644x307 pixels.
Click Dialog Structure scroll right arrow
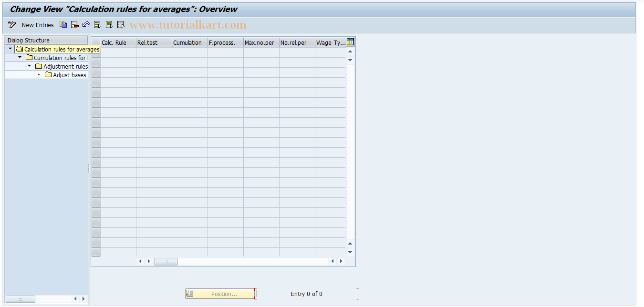(83, 299)
